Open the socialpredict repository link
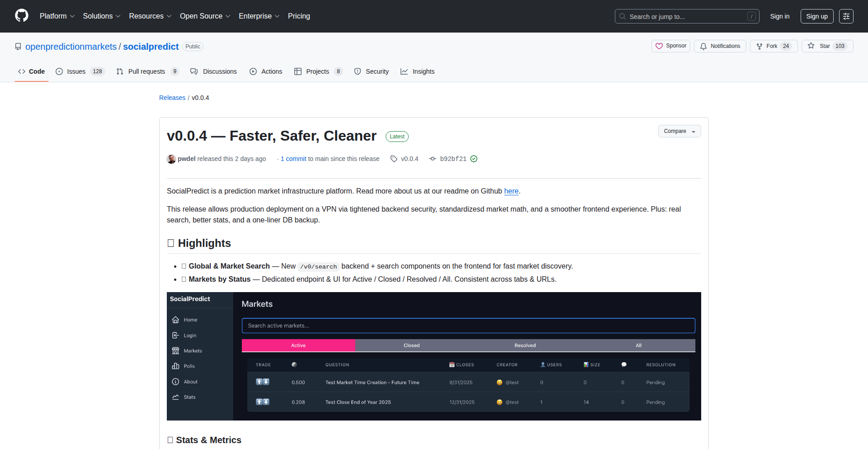Screen dimensions: 868x449 click(151, 47)
